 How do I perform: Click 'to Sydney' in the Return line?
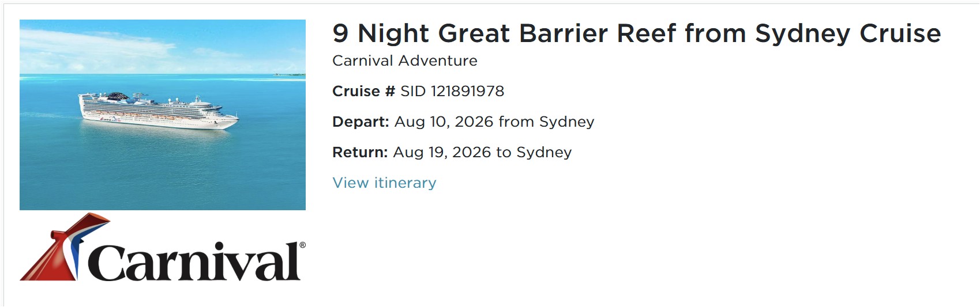click(534, 152)
